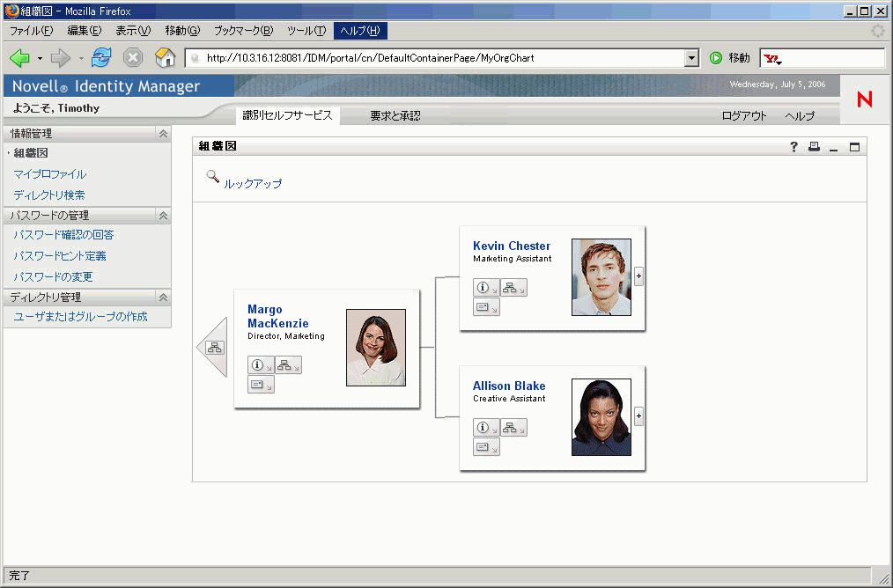Click Kevin Chester's email icon
This screenshot has width=893, height=588.
(x=486, y=307)
